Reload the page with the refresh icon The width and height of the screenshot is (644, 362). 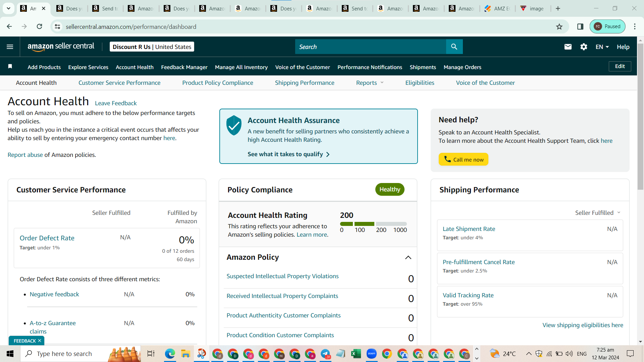(40, 26)
